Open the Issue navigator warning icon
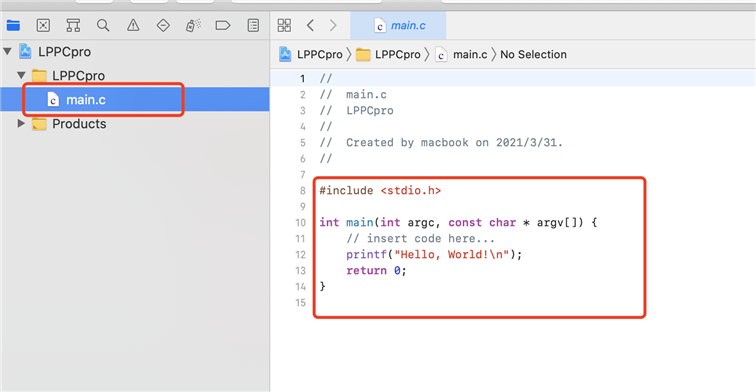This screenshot has width=756, height=392. (133, 26)
